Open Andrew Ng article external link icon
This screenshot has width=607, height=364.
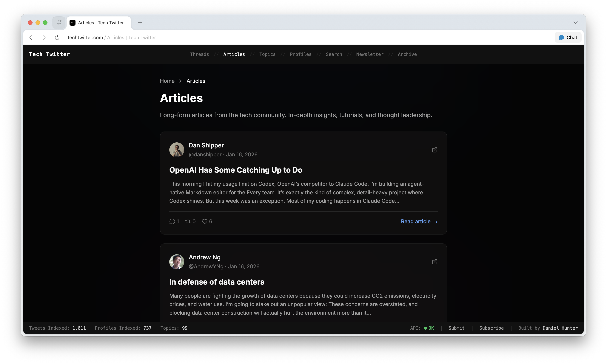434,262
